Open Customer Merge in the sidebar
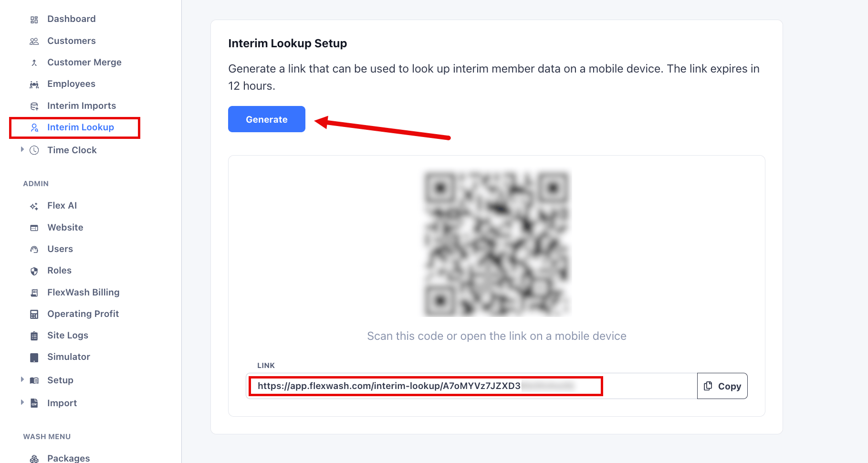 84,63
